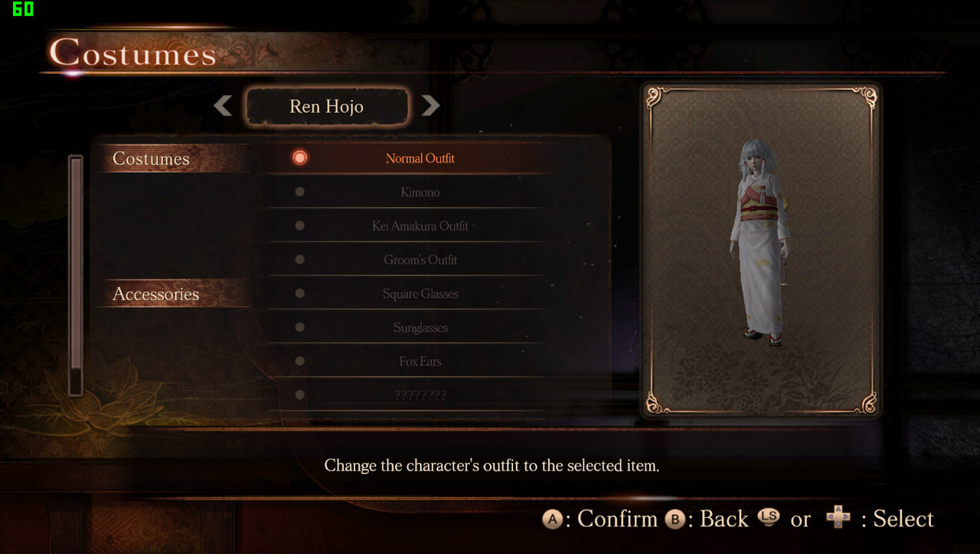Click the left arrow beside Ren Hojo
Viewport: 980px width, 554px height.
[223, 106]
